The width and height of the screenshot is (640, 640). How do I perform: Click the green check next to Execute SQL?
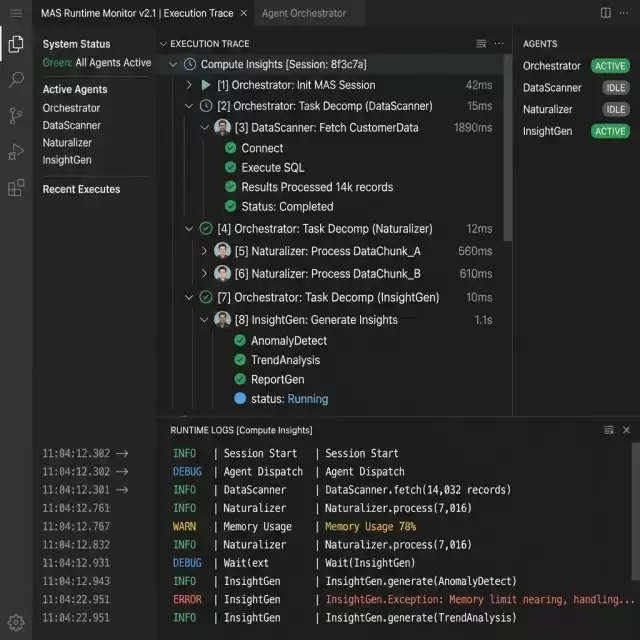[x=231, y=167]
